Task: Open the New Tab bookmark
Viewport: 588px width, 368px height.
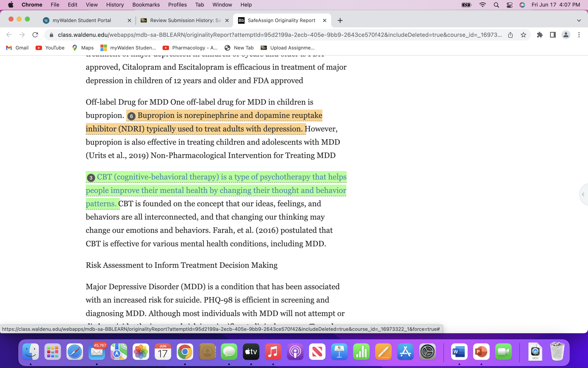Action: click(x=239, y=48)
